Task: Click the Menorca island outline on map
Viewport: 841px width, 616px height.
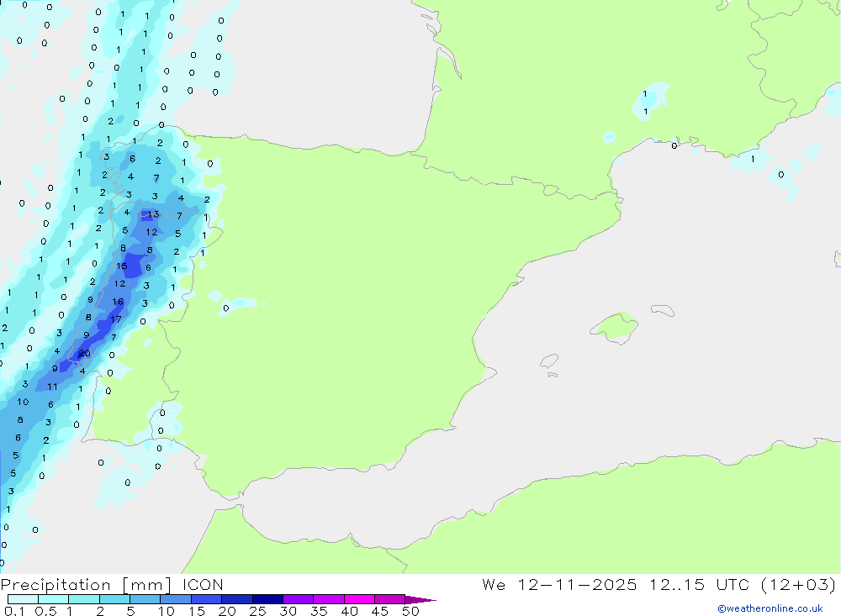Action: point(663,310)
